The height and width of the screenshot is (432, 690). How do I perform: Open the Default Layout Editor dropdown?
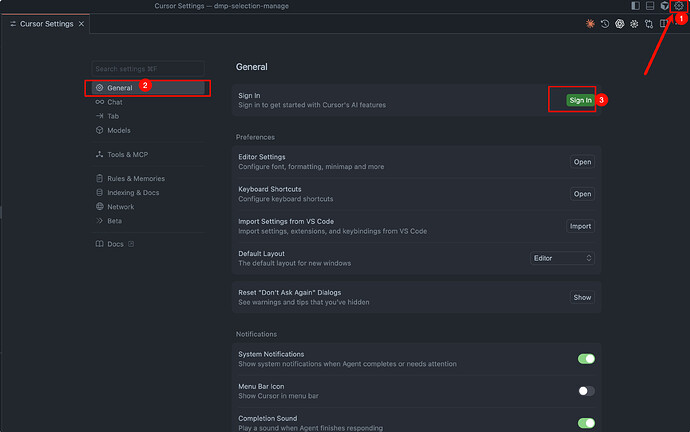coord(562,258)
